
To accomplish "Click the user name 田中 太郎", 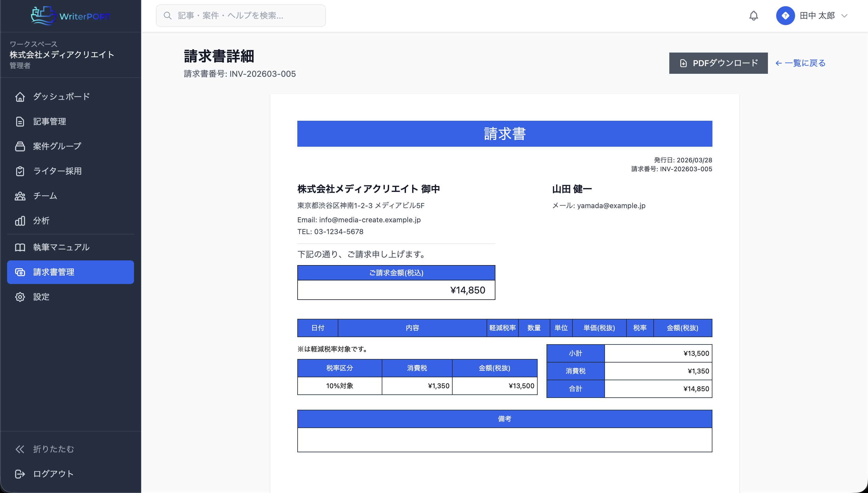I will pos(817,16).
